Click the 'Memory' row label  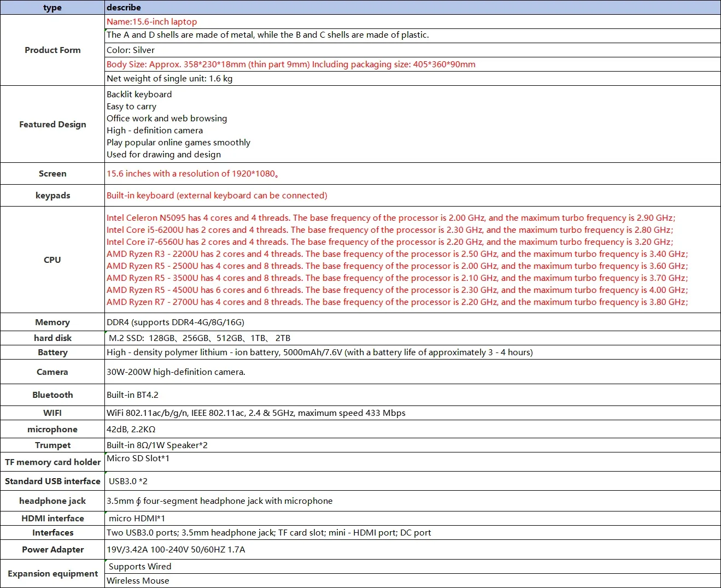pyautogui.click(x=52, y=322)
